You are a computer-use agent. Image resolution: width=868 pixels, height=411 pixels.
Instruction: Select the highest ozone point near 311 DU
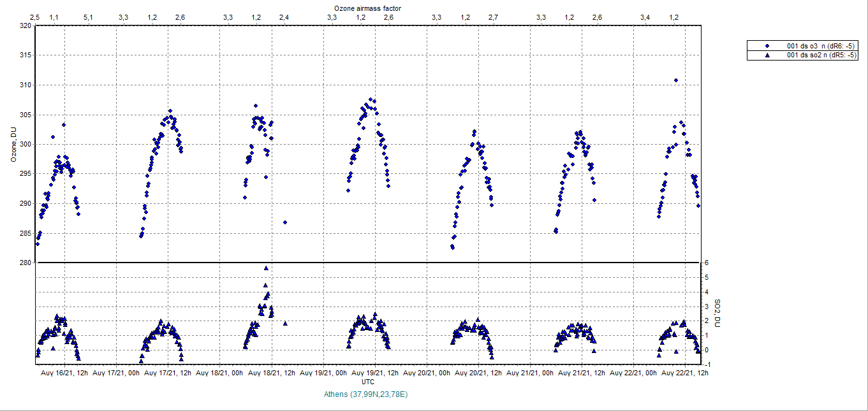pyautogui.click(x=676, y=80)
